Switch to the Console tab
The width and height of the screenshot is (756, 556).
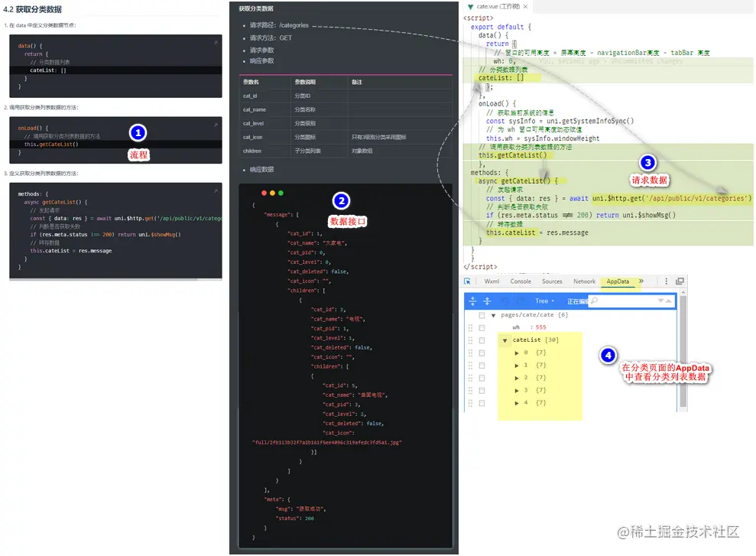click(521, 281)
